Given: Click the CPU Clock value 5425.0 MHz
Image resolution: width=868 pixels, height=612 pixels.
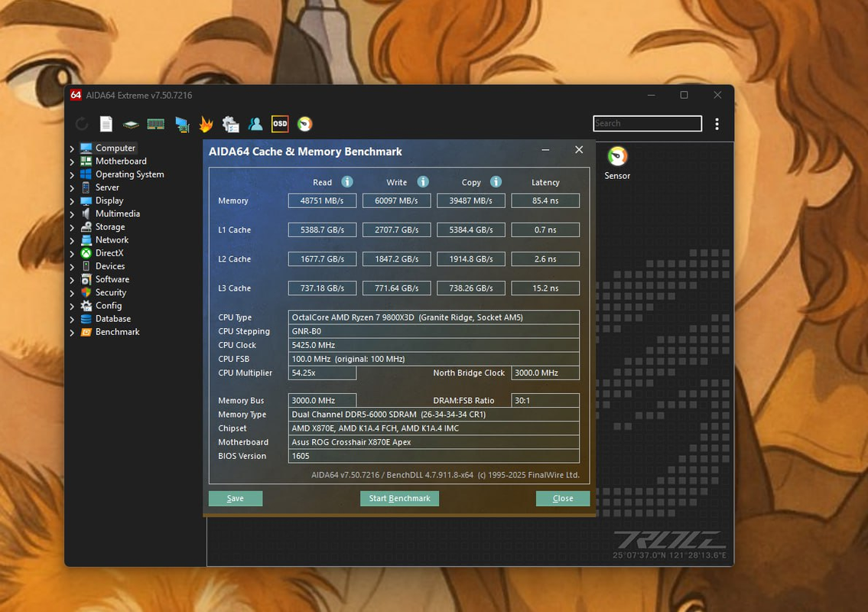Looking at the screenshot, I should 434,345.
